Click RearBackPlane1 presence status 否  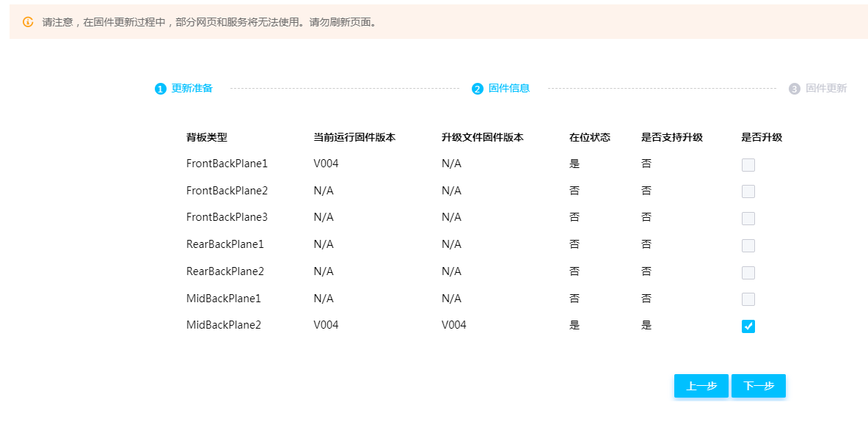574,244
